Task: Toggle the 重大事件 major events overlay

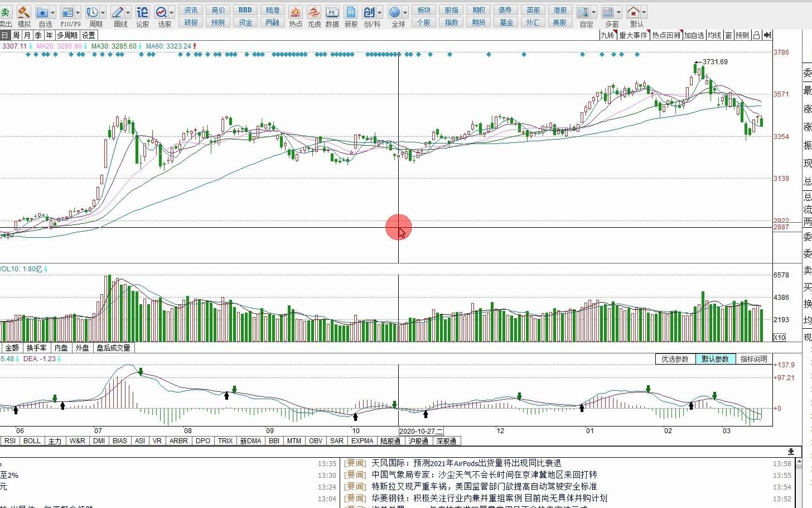Action: pyautogui.click(x=633, y=35)
